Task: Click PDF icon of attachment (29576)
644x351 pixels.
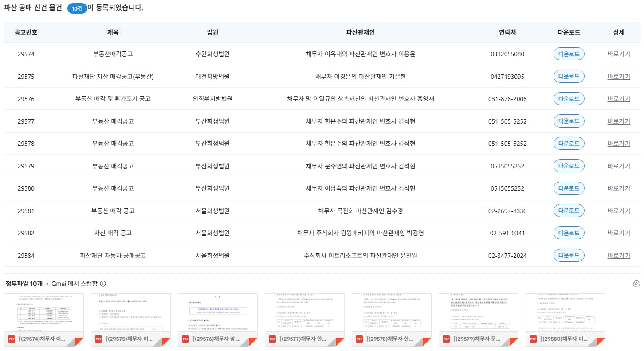Action: click(186, 339)
